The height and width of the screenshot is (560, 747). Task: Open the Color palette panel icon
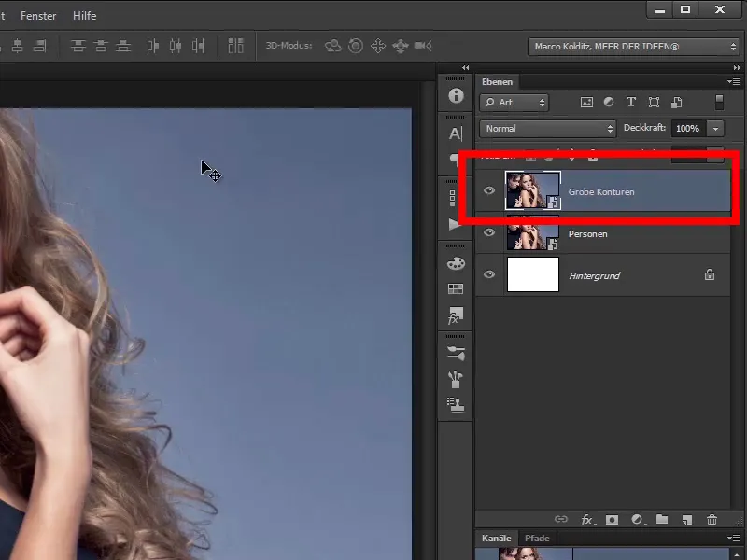point(456,263)
